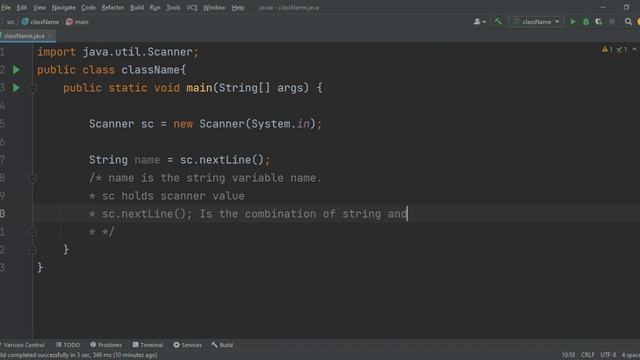Viewport: 640px width, 360px height.
Task: Click the inspections widget up chevron
Action: [x=634, y=49]
